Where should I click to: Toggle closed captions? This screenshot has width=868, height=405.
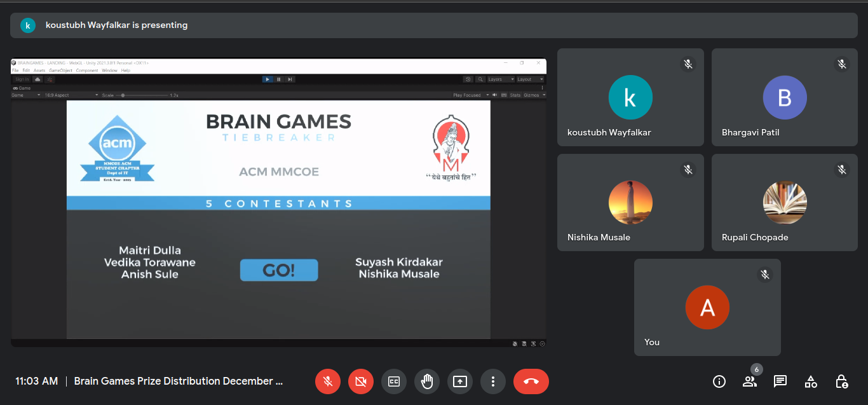pyautogui.click(x=393, y=381)
